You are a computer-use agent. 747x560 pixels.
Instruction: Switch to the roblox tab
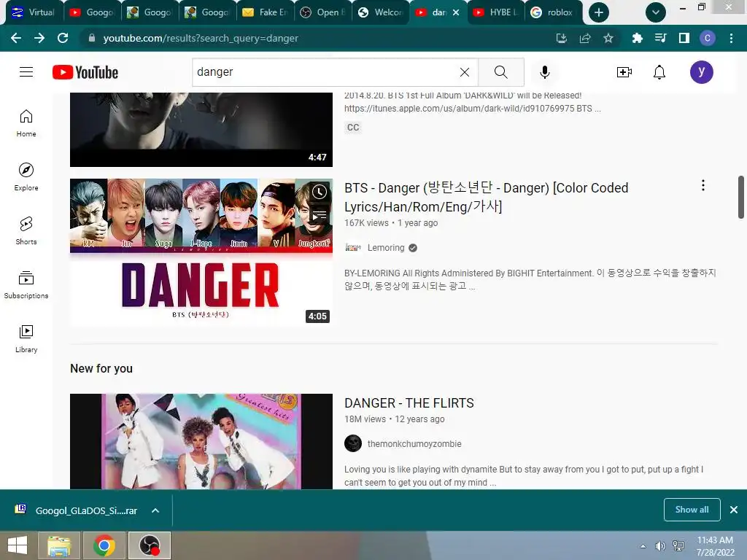pyautogui.click(x=554, y=12)
